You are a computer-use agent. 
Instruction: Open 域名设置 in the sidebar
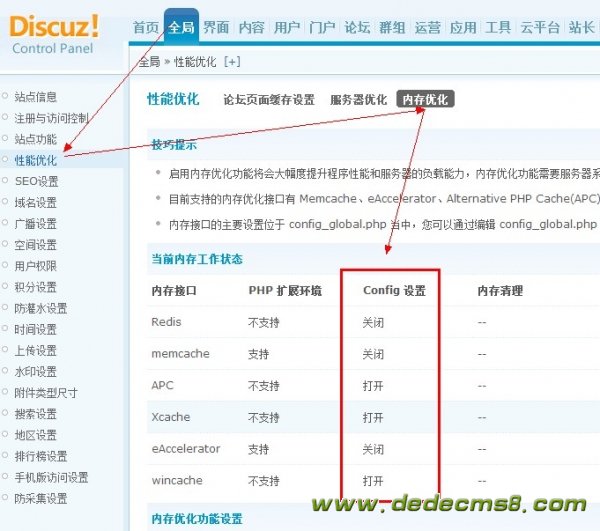click(35, 202)
